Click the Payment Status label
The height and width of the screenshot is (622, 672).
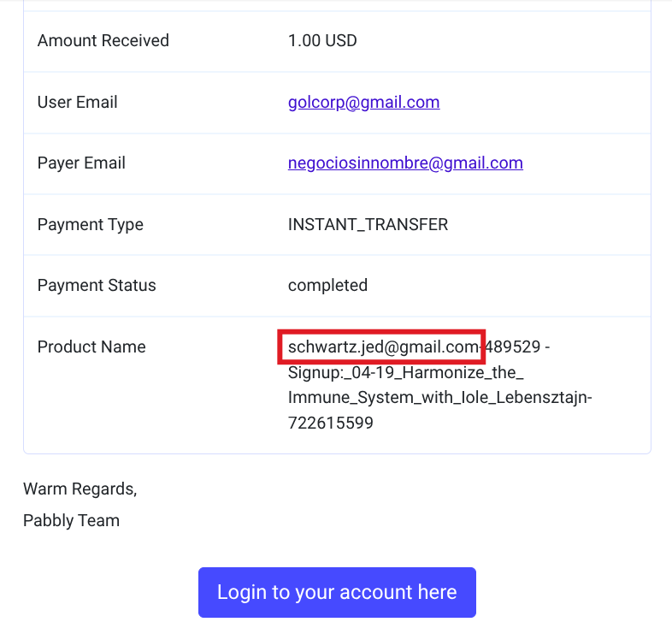tap(97, 286)
